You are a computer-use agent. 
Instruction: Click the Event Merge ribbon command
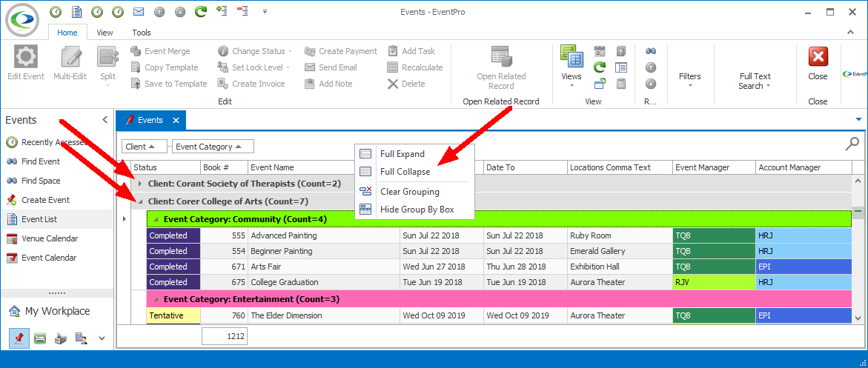point(160,51)
